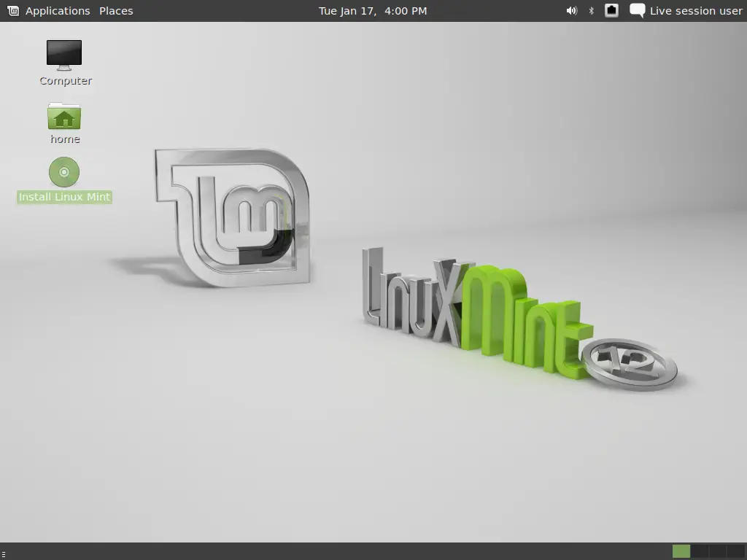This screenshot has width=747, height=560.
Task: Open the Bluetooth indicator menu
Action: pos(591,10)
